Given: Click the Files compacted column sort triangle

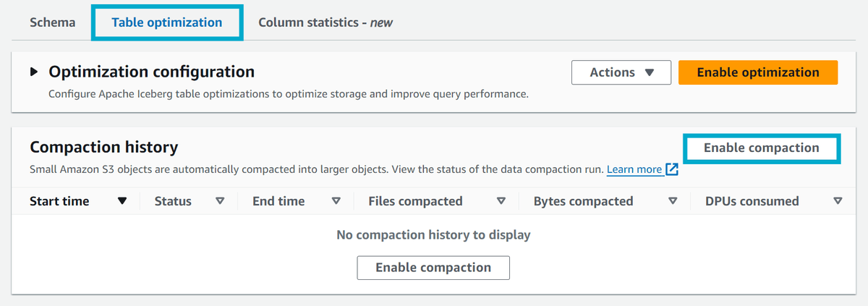Looking at the screenshot, I should [x=501, y=201].
